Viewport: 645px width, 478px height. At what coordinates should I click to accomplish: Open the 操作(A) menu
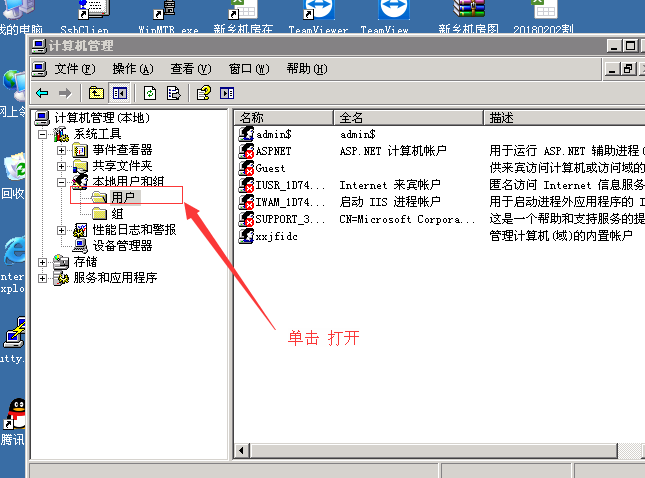pos(132,68)
